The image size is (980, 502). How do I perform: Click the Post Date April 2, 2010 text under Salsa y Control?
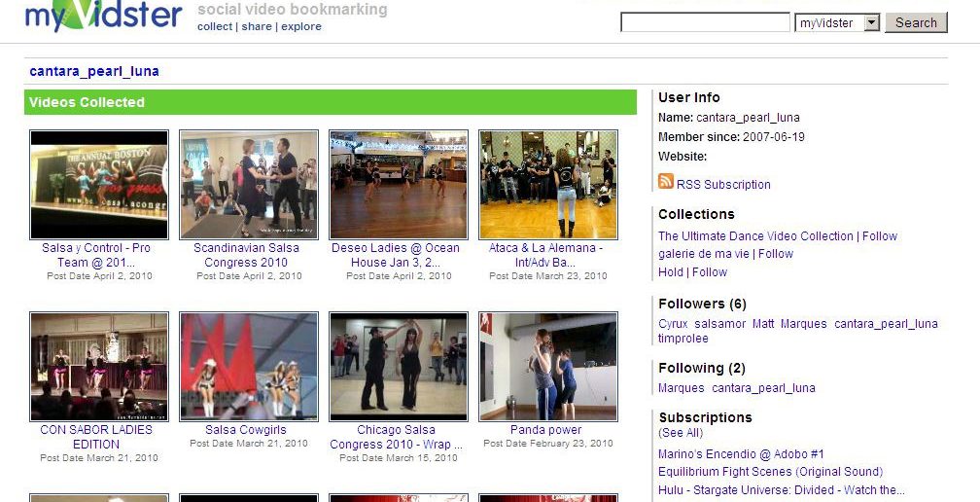pos(99,275)
